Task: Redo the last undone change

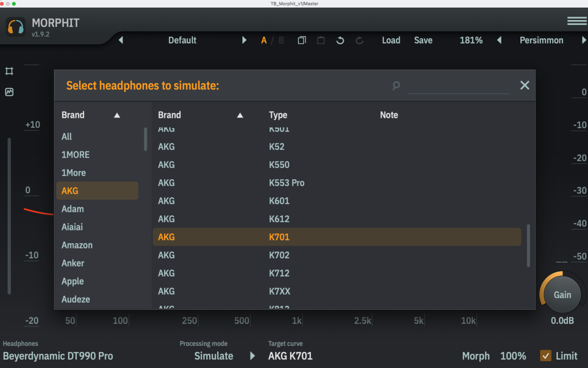Action: [359, 40]
